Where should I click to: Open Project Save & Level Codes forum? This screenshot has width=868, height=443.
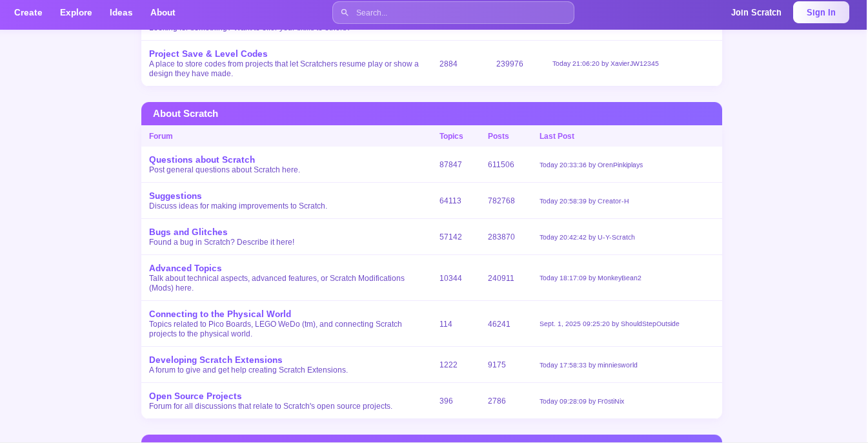[208, 54]
